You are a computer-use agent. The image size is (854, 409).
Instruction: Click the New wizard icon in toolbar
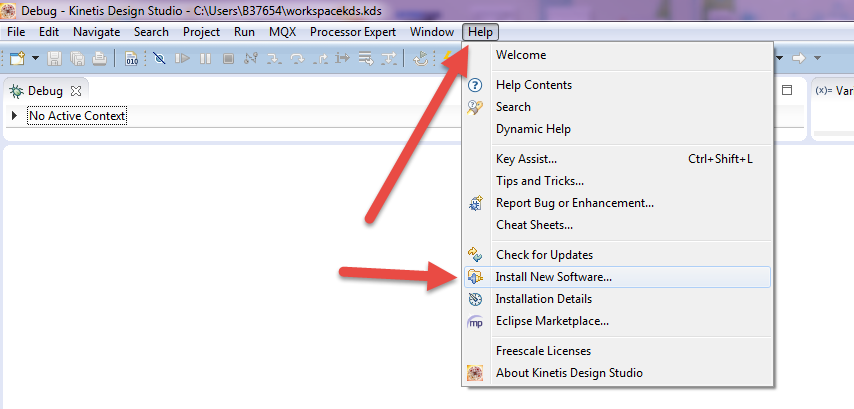(17, 58)
